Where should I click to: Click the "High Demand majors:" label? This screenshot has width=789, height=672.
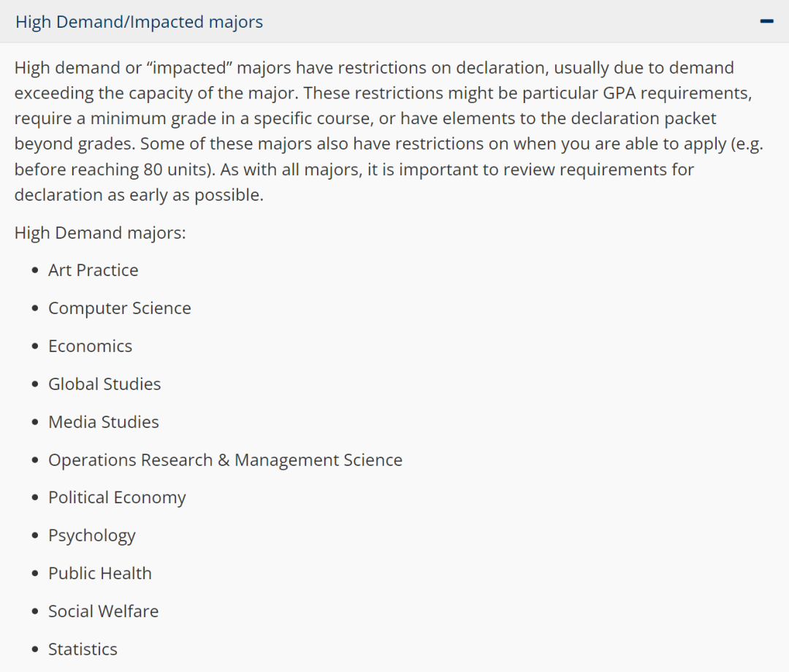[x=100, y=233]
